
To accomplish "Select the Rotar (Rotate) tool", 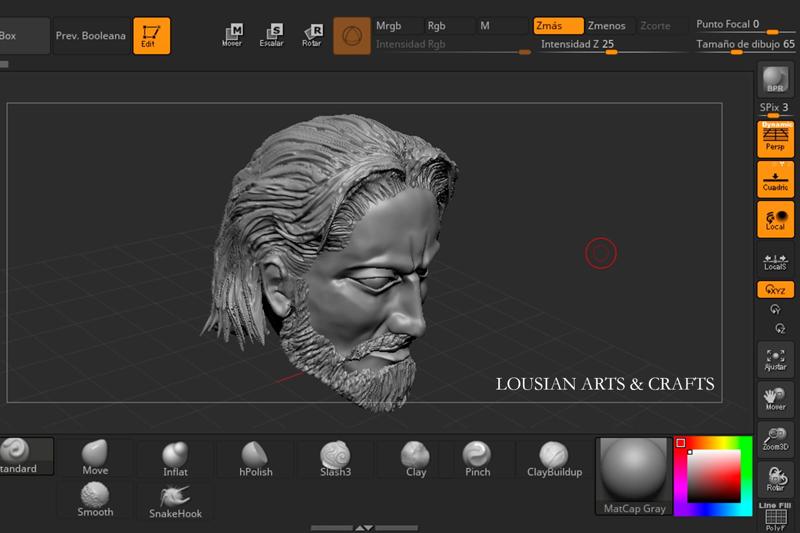I will [x=312, y=35].
